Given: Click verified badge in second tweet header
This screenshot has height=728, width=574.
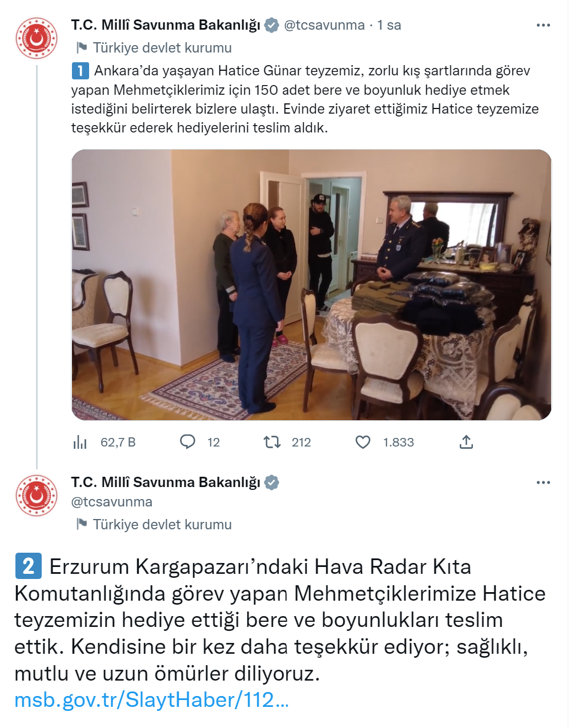Looking at the screenshot, I should coord(272,482).
